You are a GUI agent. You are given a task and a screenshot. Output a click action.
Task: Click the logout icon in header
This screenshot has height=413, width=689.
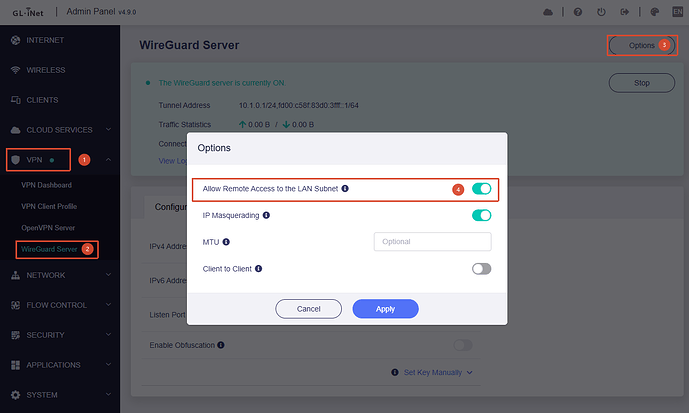point(624,12)
